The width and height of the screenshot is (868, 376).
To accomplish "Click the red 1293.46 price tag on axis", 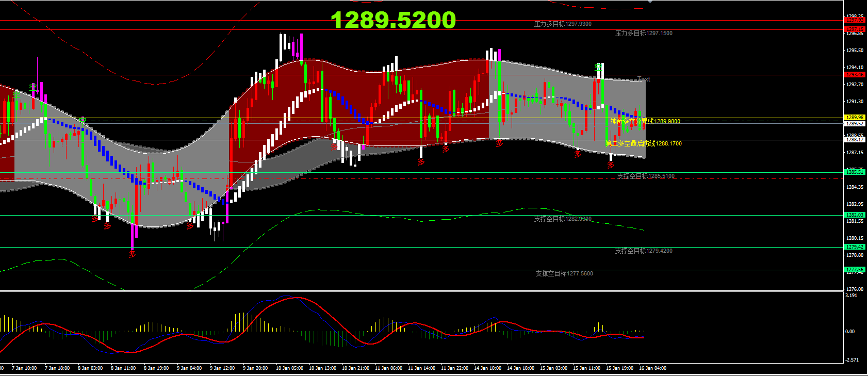I will (855, 75).
